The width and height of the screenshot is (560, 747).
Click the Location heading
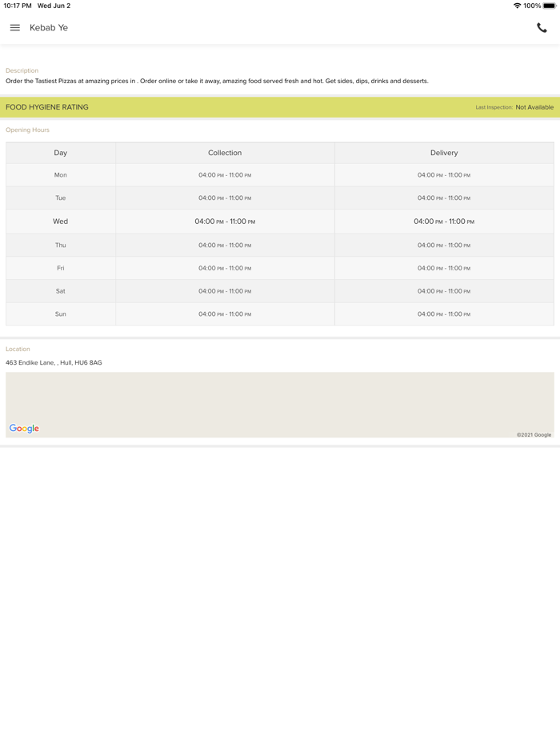coord(18,350)
